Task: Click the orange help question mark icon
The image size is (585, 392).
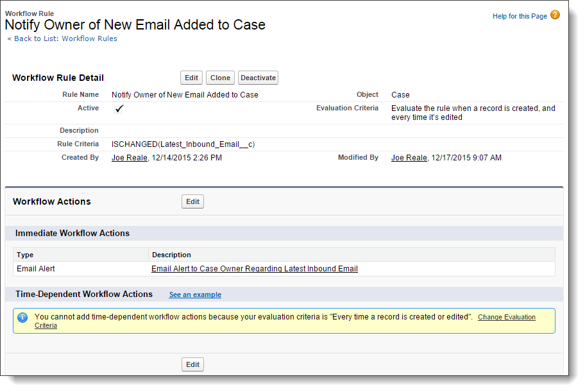Action: click(x=555, y=15)
